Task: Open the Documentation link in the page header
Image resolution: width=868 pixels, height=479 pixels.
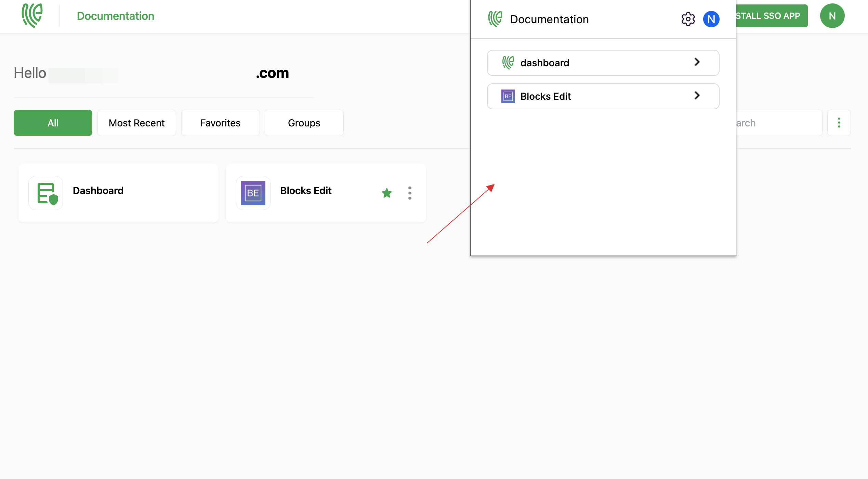Action: click(115, 16)
